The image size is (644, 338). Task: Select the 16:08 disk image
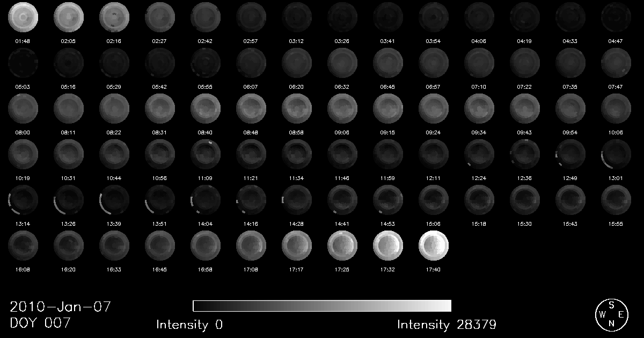point(23,246)
